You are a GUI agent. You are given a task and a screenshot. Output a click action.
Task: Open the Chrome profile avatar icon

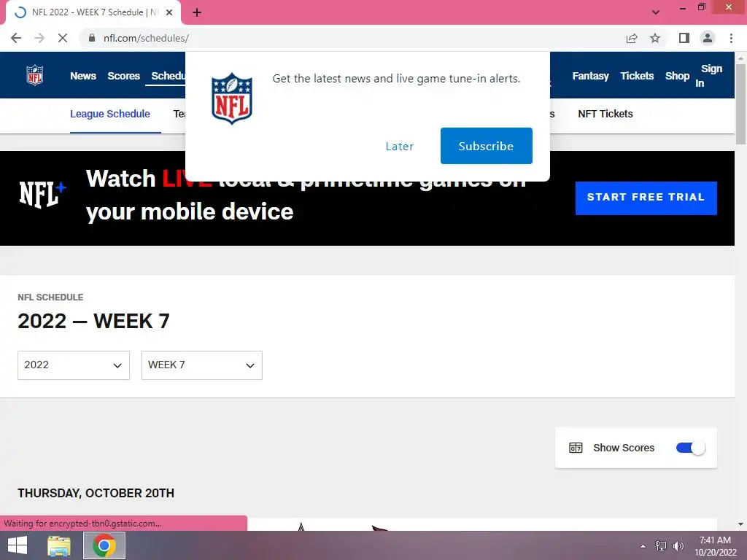coord(708,38)
